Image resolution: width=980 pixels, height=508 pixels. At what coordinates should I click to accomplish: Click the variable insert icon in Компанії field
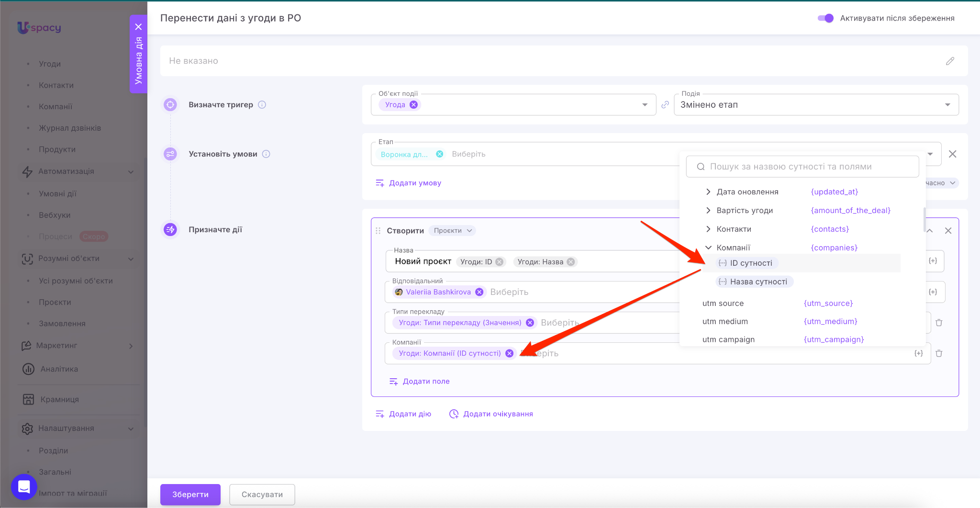pos(918,353)
